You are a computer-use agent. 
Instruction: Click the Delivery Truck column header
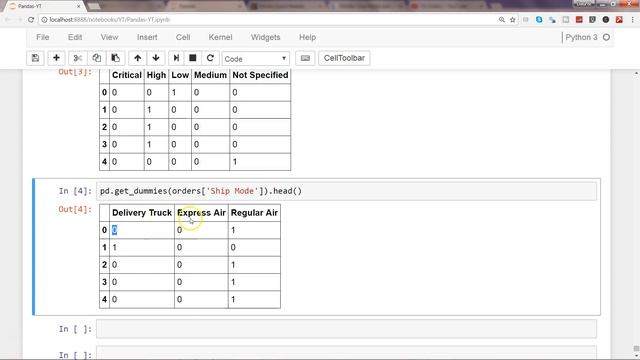(142, 213)
